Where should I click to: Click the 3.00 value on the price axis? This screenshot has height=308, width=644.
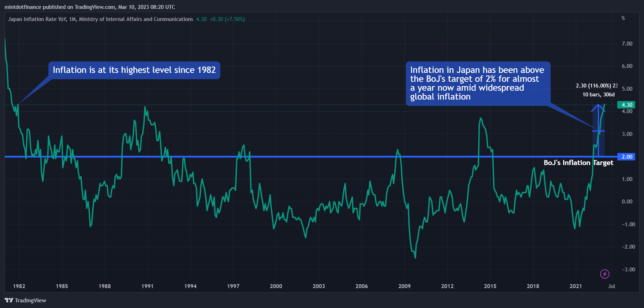(x=627, y=134)
